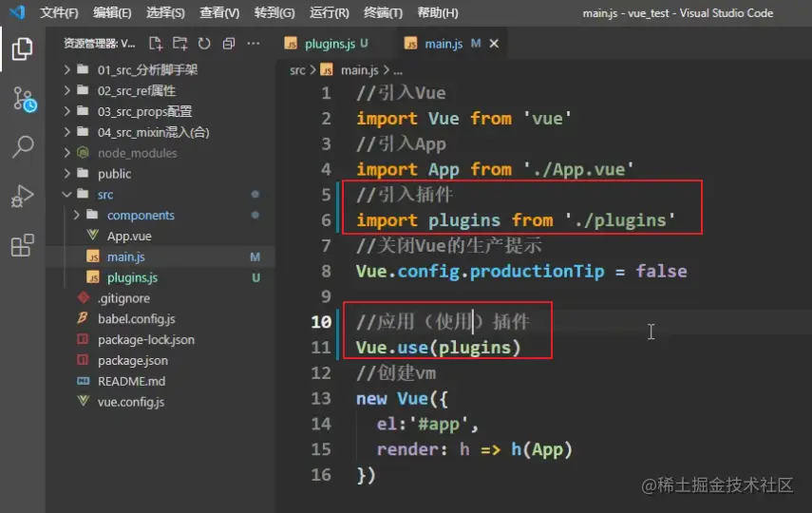
Task: Collapse all folders in explorer
Action: (228, 44)
